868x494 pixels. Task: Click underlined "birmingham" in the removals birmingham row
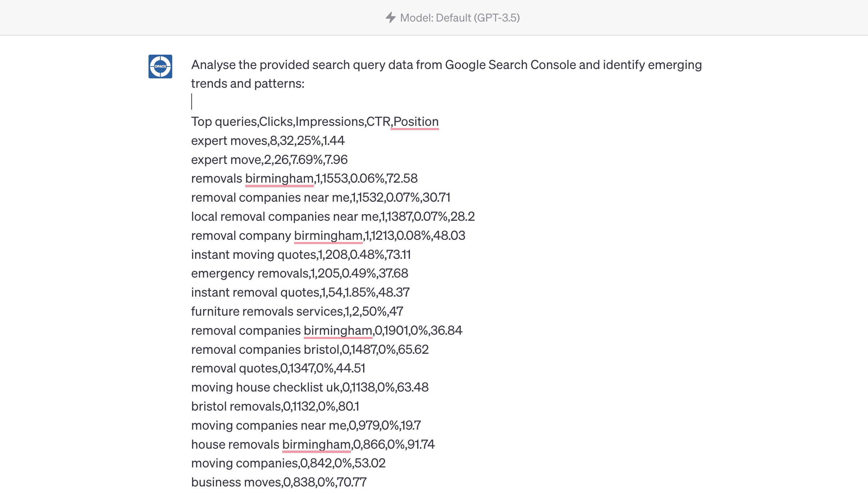[279, 178]
